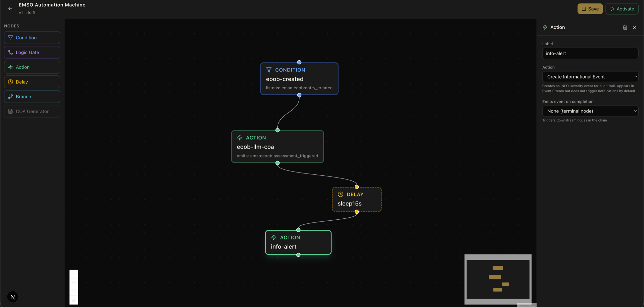Screen dimensions: 644x307
Task: Save the automation draft
Action: pos(590,9)
